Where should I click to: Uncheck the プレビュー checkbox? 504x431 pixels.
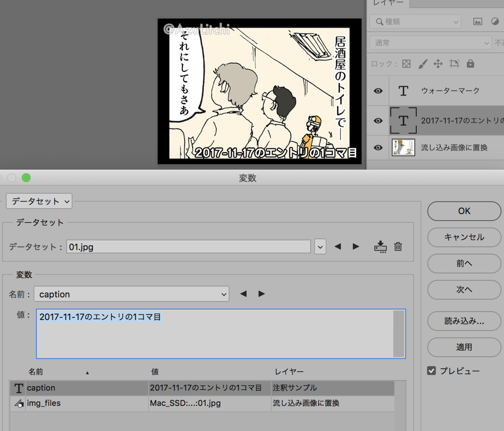[x=431, y=371]
